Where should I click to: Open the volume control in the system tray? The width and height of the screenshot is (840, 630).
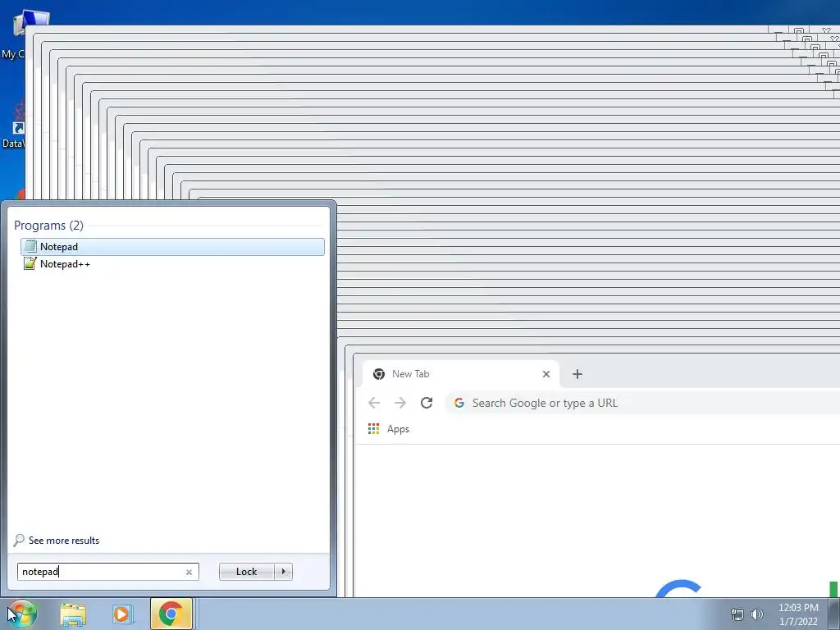(x=757, y=614)
